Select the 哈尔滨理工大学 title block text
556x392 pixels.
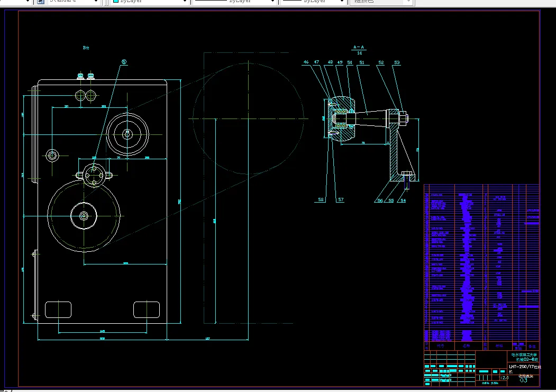coord(524,354)
